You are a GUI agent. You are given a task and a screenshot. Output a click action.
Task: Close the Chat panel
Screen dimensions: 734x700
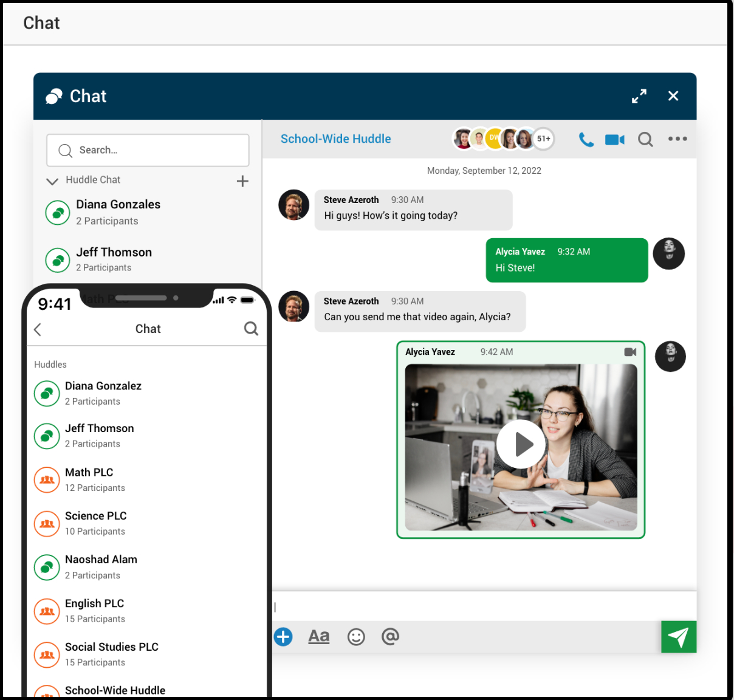pos(673,96)
